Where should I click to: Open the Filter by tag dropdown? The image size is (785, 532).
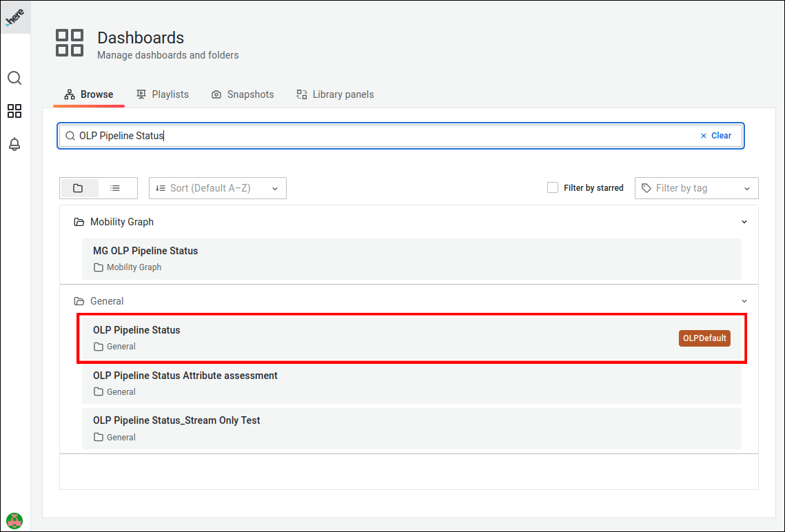click(x=696, y=188)
